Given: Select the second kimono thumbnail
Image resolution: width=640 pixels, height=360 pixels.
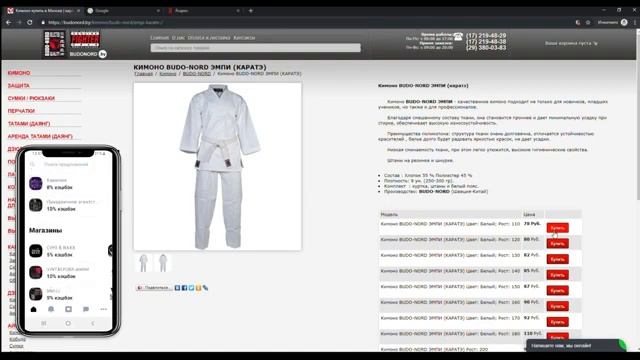Looking at the screenshot, I should pyautogui.click(x=163, y=263).
